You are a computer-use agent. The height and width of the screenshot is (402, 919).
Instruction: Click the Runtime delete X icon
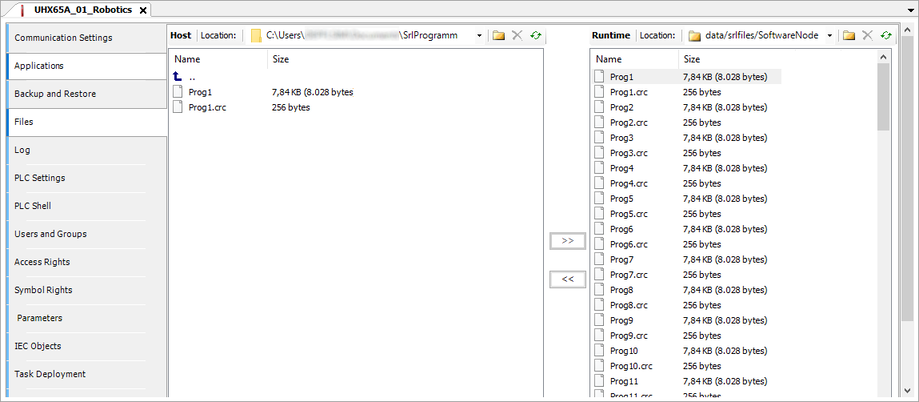(867, 36)
